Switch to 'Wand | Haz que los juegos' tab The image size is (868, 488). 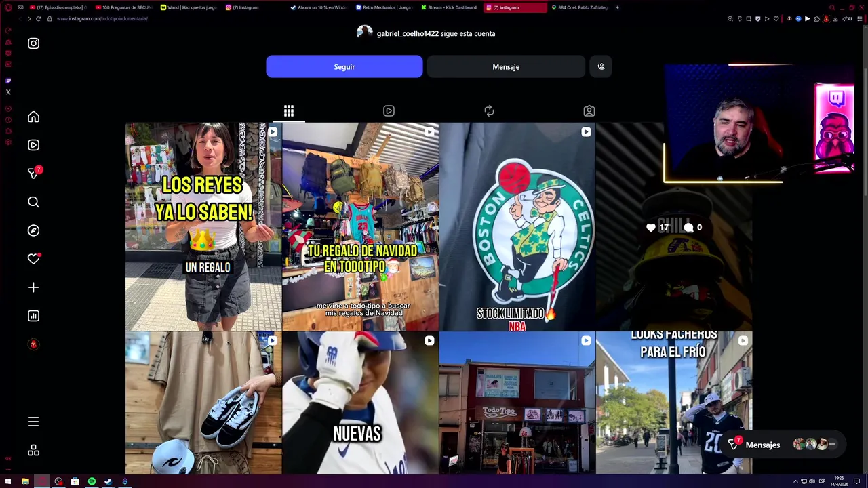[189, 7]
